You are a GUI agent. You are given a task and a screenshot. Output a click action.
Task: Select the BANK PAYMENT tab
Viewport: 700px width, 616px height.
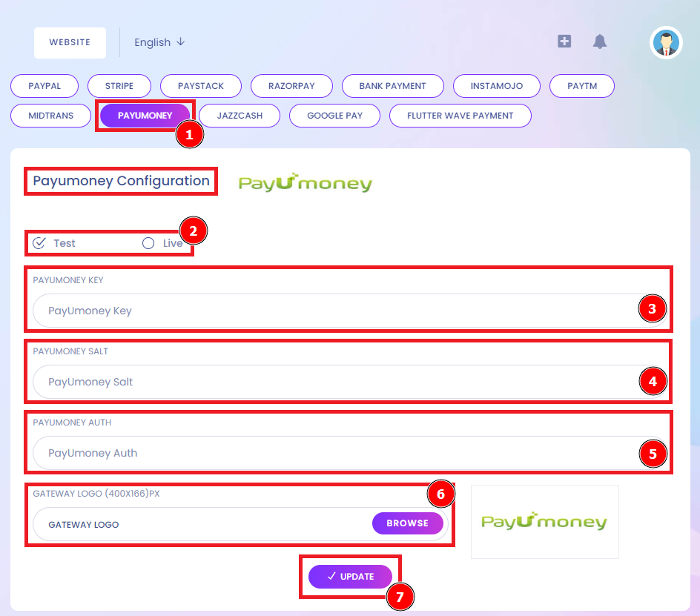[393, 86]
